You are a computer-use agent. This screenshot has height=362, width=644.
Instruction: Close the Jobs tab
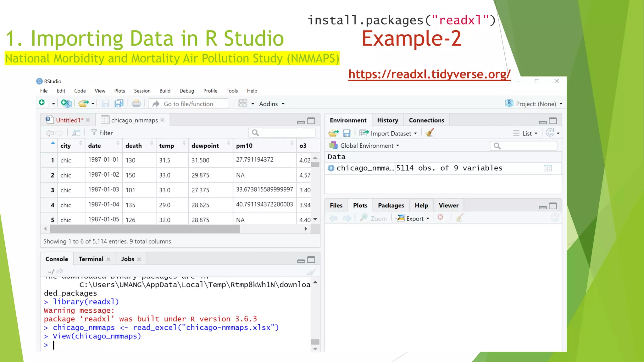[139, 259]
